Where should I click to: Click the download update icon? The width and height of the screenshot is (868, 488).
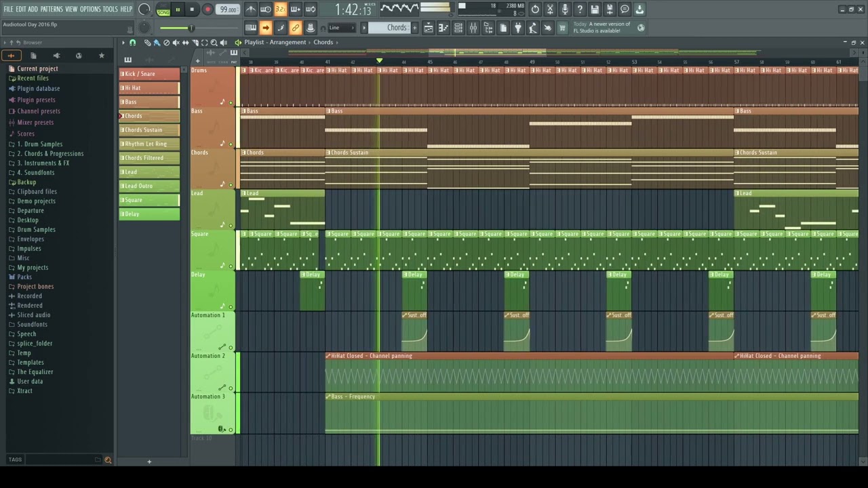click(639, 9)
